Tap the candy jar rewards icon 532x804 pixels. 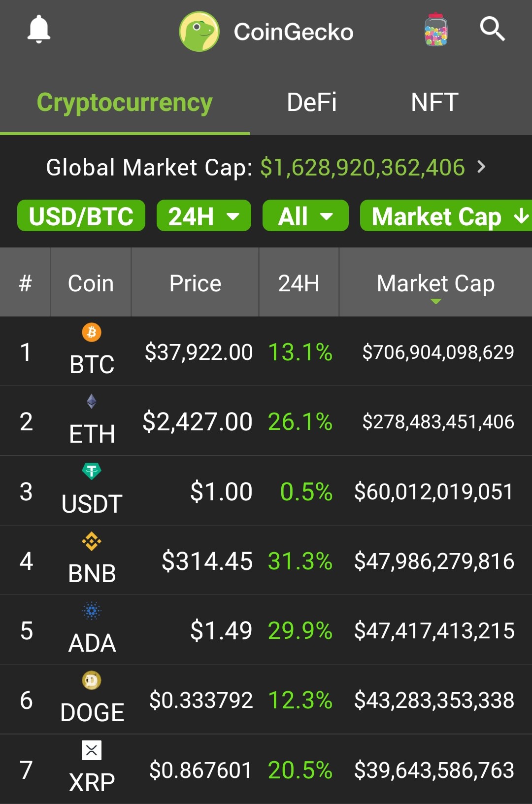[436, 30]
